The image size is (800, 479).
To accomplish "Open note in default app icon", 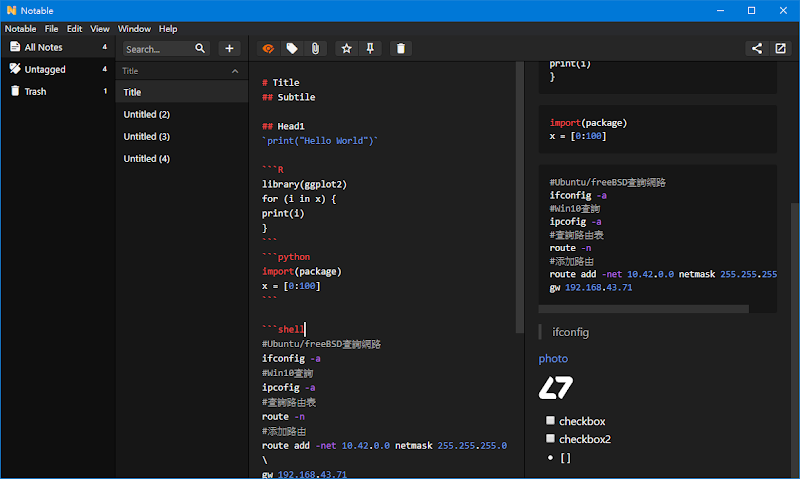I will pyautogui.click(x=781, y=48).
